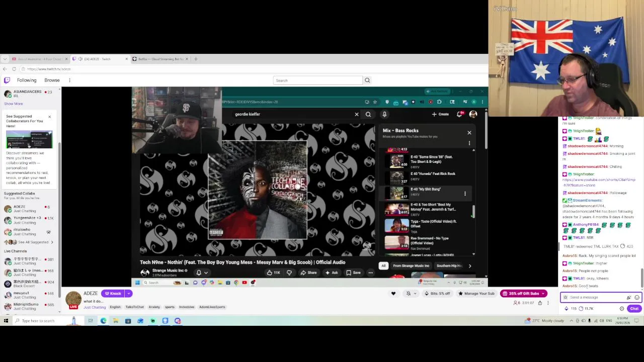Open channel points balance showing 11.7K

(x=586, y=309)
